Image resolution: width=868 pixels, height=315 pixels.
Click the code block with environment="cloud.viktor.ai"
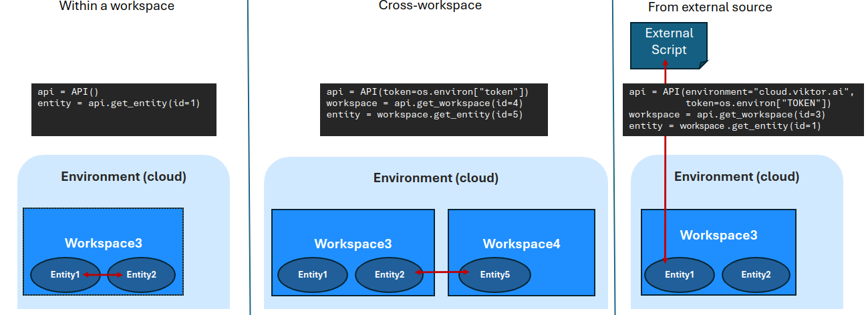(x=743, y=109)
